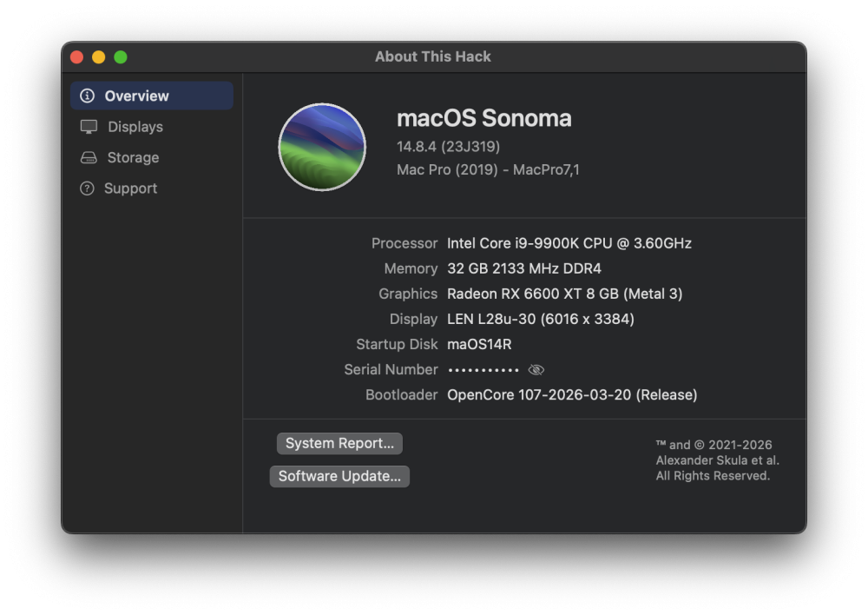868x615 pixels.
Task: Click the Storage drive icon
Action: coord(89,158)
